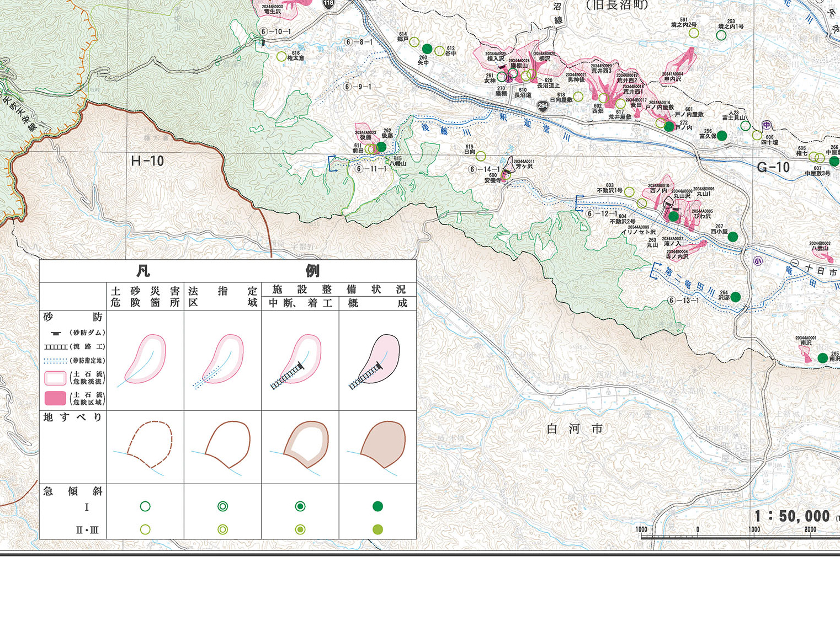Screen dimensions: 840x621
Task: Click the solid green marker for 矢中 260
Action: click(427, 49)
